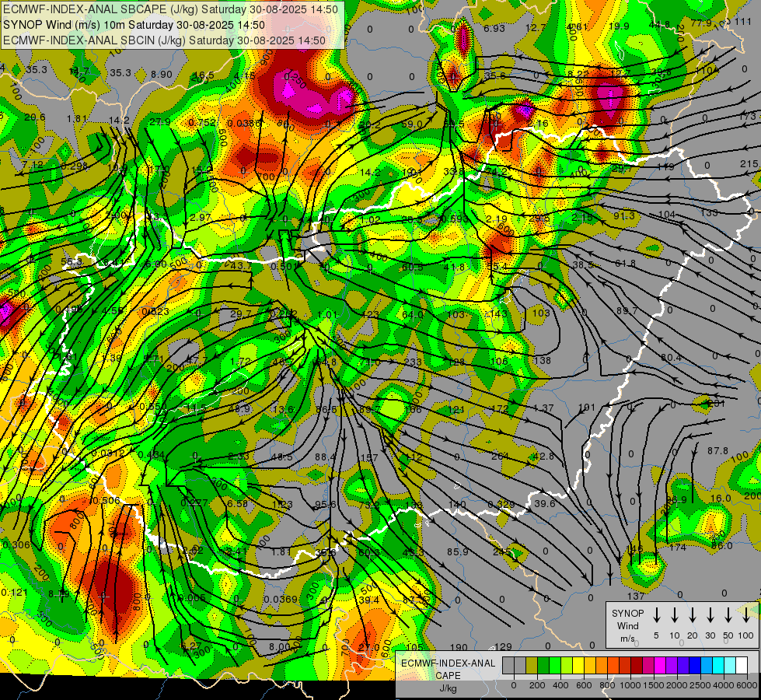Click the 1500 tick on the CAPE scale
The image size is (761, 700).
pyautogui.click(x=654, y=685)
